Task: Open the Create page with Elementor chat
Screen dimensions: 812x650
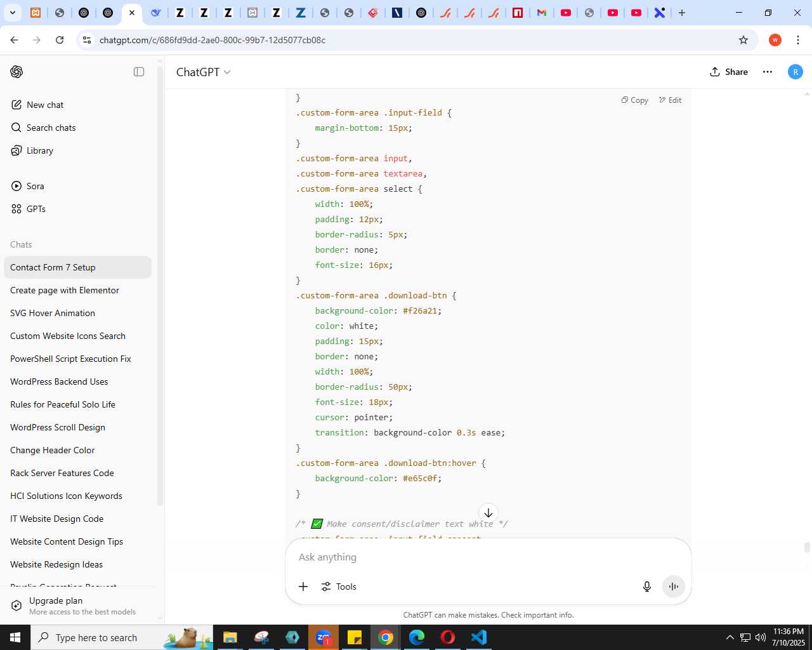Action: click(x=77, y=290)
